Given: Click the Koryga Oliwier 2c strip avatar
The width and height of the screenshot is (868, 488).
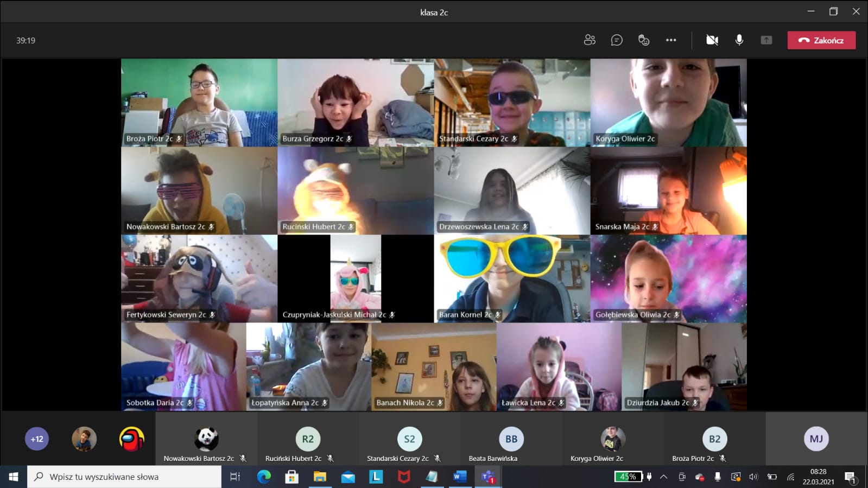Looking at the screenshot, I should tap(613, 439).
